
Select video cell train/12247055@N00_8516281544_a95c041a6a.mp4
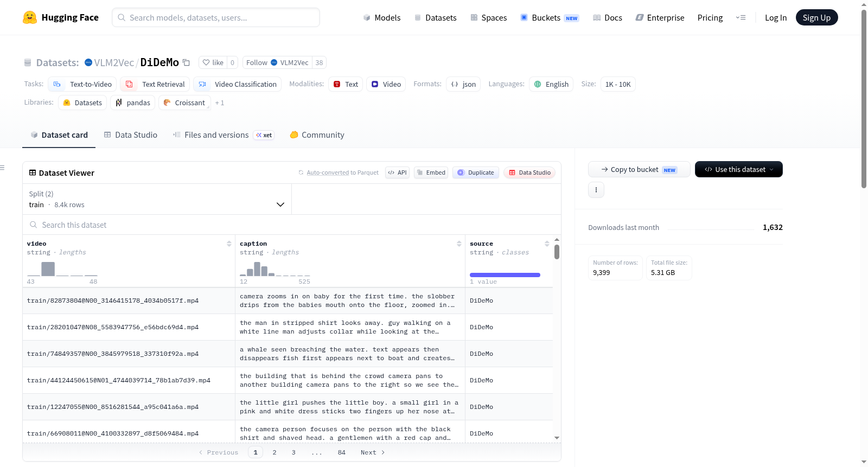(x=129, y=407)
